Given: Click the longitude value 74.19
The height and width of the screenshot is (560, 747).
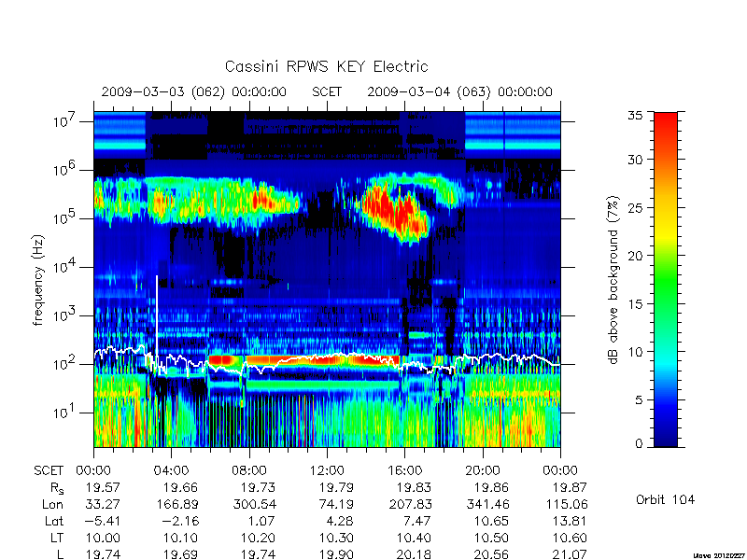Looking at the screenshot, I should (x=336, y=504).
